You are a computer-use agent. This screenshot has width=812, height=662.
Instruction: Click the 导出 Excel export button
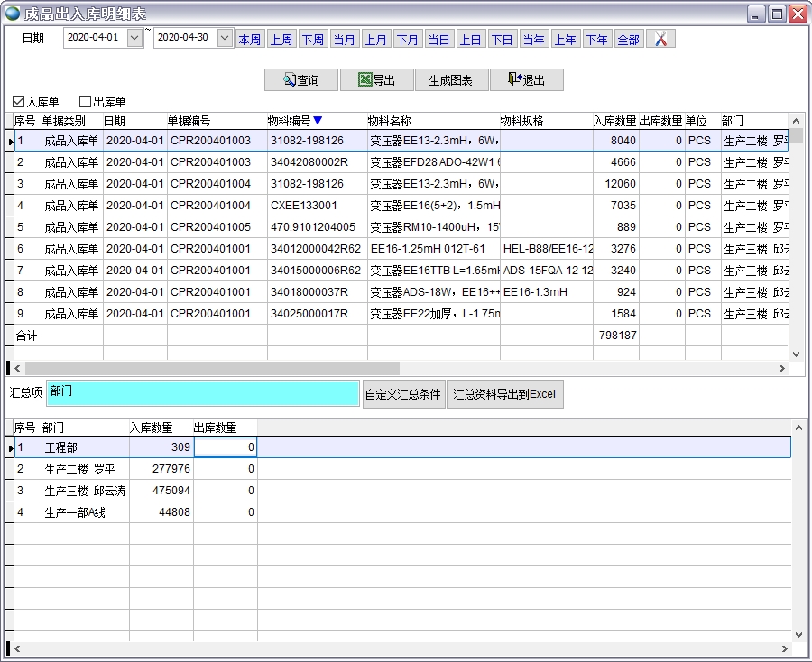pos(376,80)
